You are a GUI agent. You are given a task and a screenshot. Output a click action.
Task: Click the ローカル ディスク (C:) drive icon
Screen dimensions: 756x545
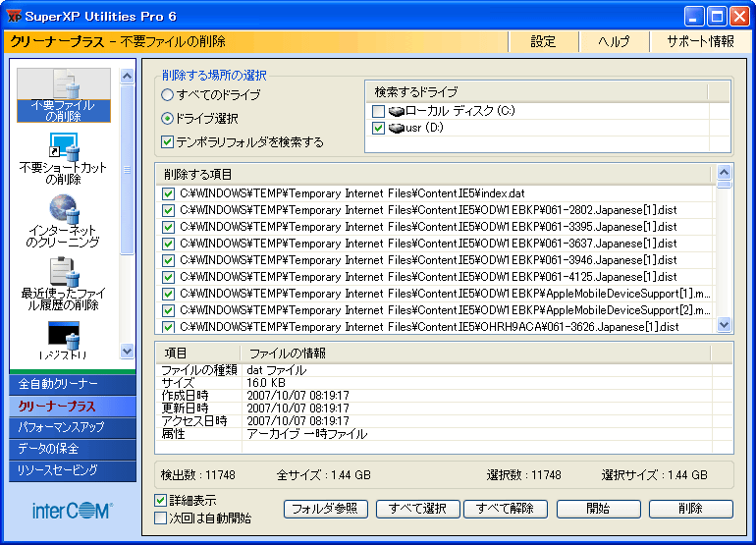(x=397, y=111)
